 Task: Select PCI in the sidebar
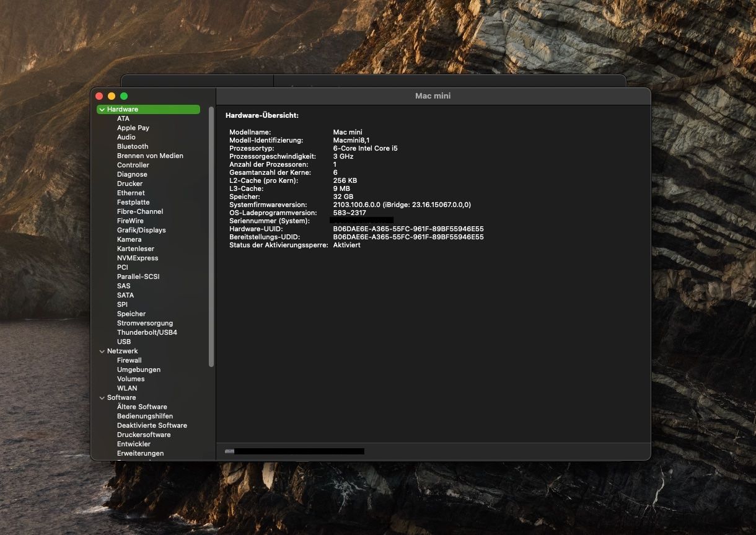[123, 267]
